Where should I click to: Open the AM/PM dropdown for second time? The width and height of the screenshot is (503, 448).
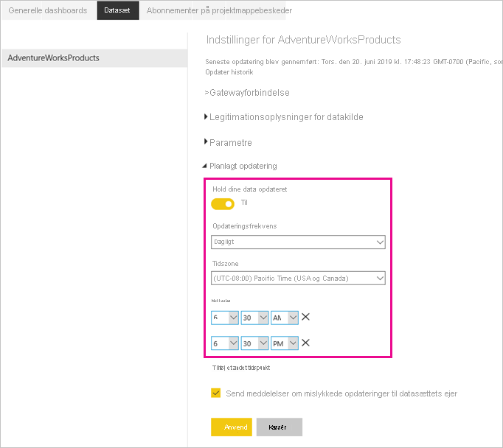285,343
